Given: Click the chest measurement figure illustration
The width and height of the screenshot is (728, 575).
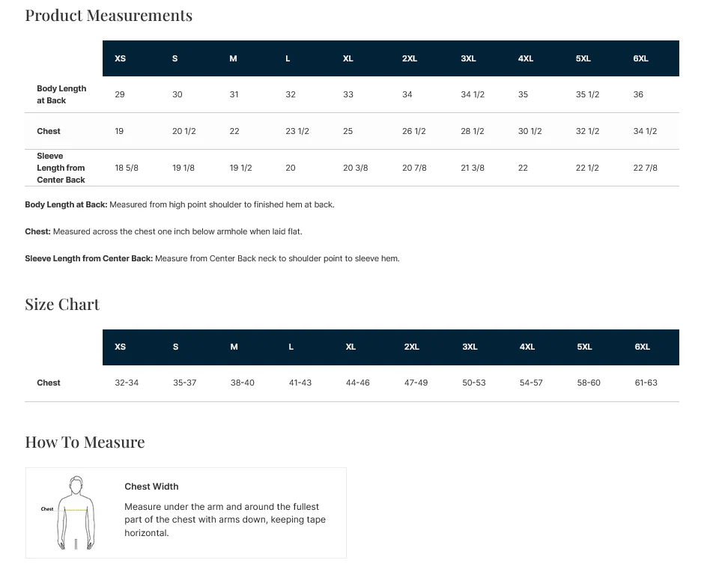Looking at the screenshot, I should (69, 512).
